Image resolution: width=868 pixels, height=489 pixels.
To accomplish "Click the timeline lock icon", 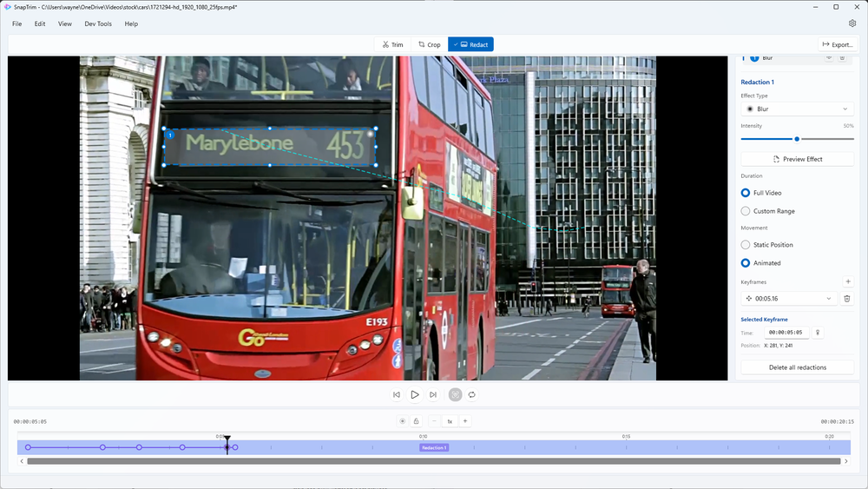I will pos(416,421).
